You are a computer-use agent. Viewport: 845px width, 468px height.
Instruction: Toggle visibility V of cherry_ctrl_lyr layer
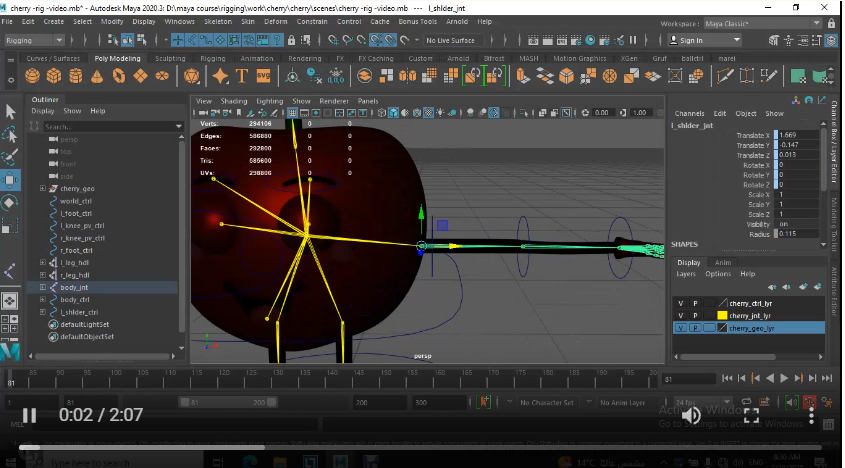pyautogui.click(x=681, y=303)
